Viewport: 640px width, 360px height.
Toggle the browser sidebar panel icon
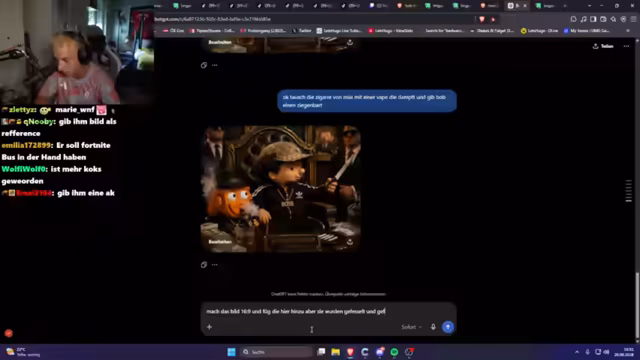[x=593, y=19]
